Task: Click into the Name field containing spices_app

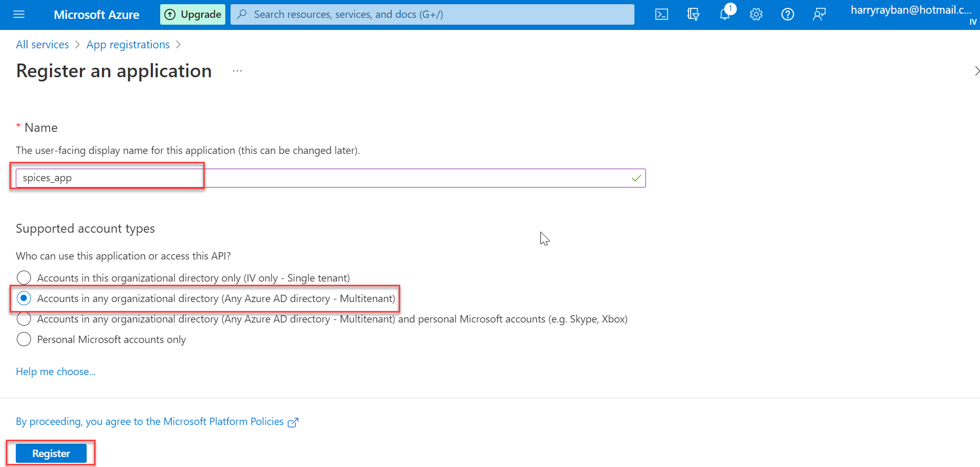Action: pyautogui.click(x=331, y=178)
